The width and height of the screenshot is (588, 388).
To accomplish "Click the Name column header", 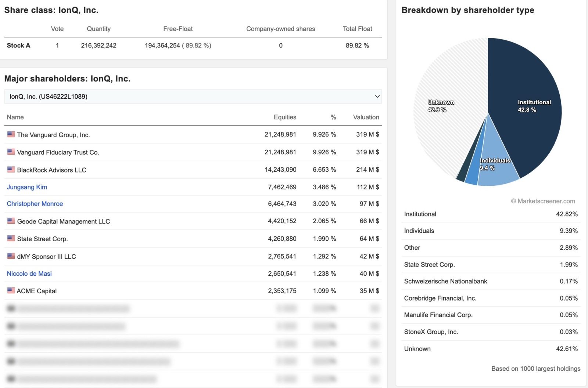I will [15, 117].
